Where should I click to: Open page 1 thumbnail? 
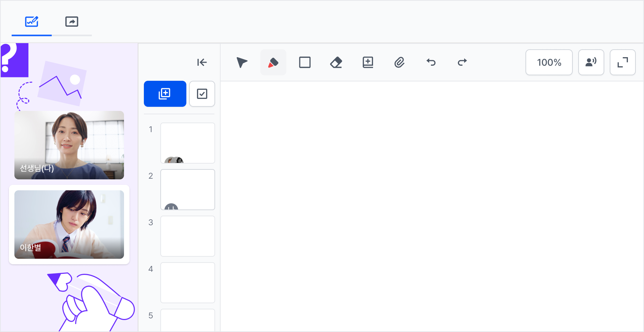188,143
